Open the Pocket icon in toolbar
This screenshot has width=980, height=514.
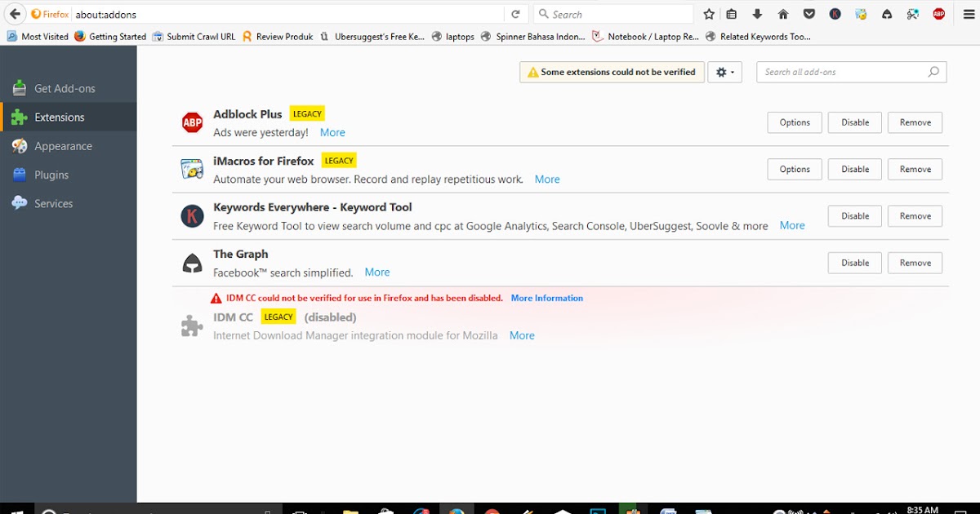tap(808, 14)
